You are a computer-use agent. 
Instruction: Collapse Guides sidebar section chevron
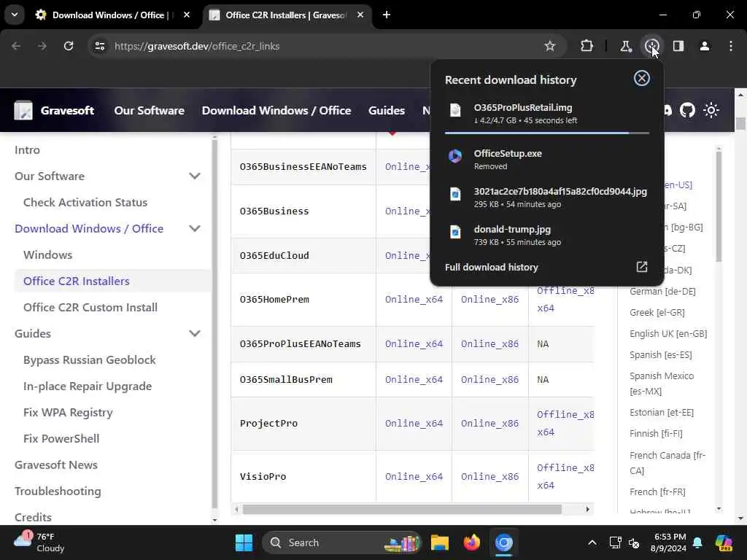(x=194, y=333)
